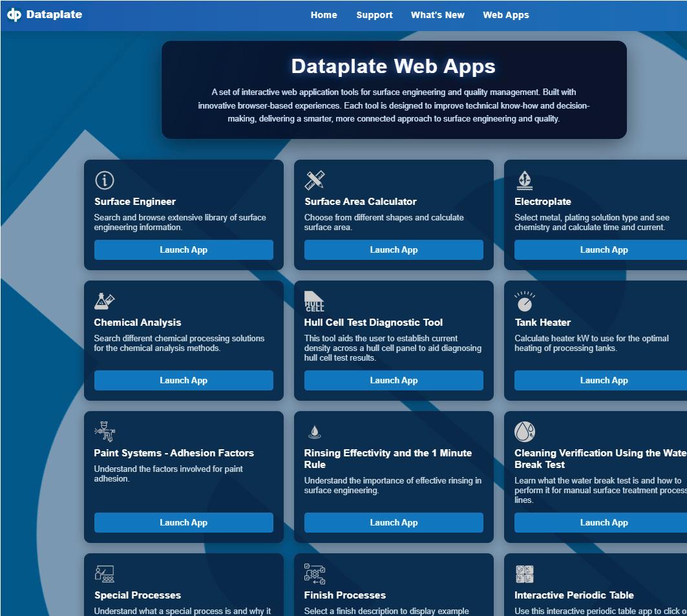Viewport: 687px width, 616px height.
Task: Select Web Apps in navigation bar
Action: pos(505,15)
